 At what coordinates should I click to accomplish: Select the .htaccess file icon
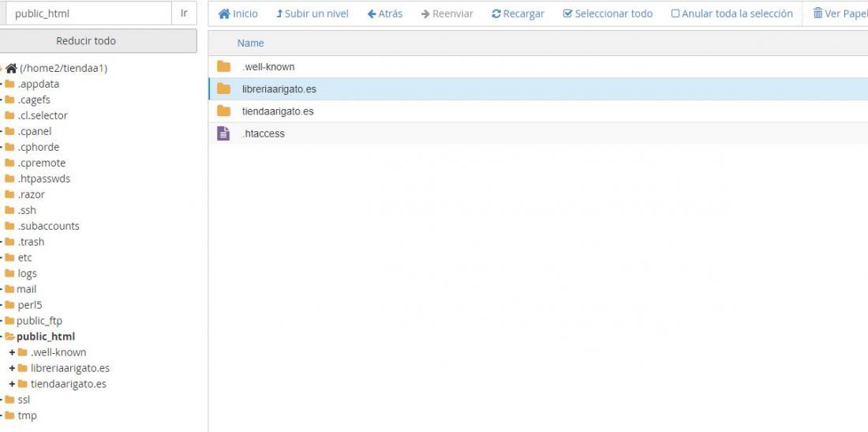[x=223, y=133]
